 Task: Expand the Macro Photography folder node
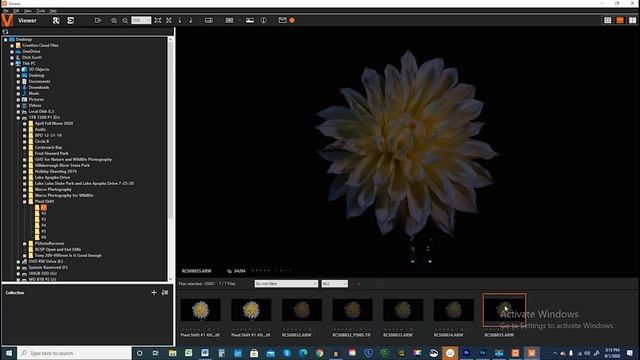point(24,190)
